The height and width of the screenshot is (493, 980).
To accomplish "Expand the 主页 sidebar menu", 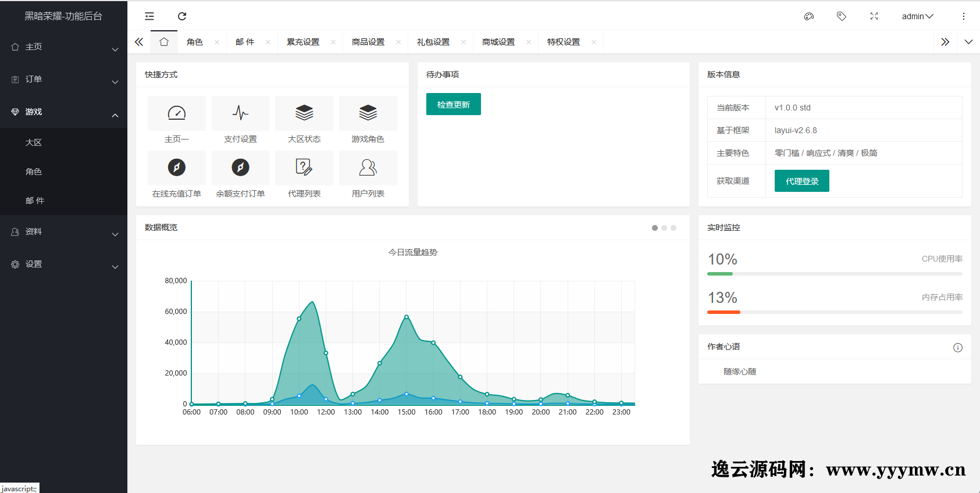I will point(63,47).
